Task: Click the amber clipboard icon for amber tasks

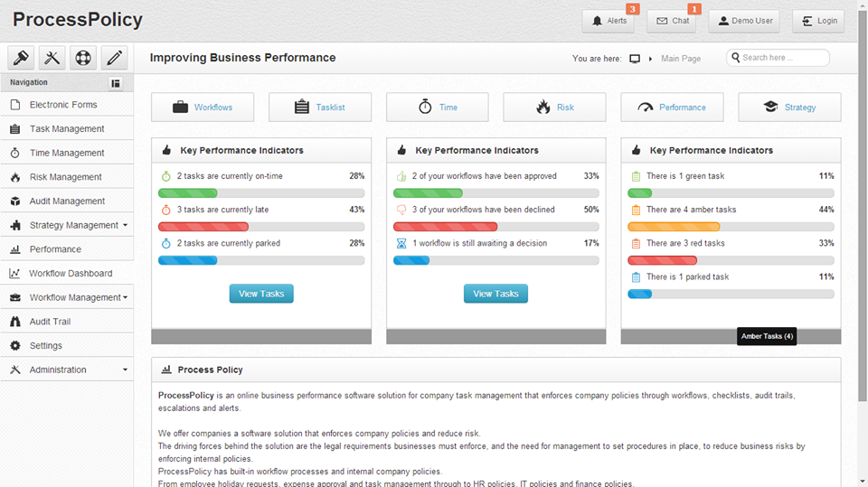Action: coord(636,211)
